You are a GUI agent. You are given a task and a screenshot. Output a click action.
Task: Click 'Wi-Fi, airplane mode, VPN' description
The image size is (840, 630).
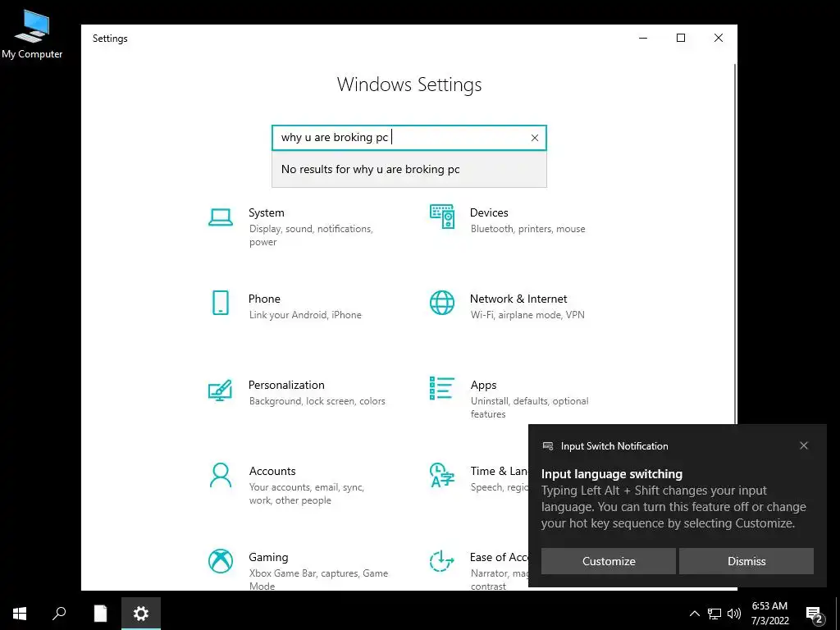[x=527, y=315]
